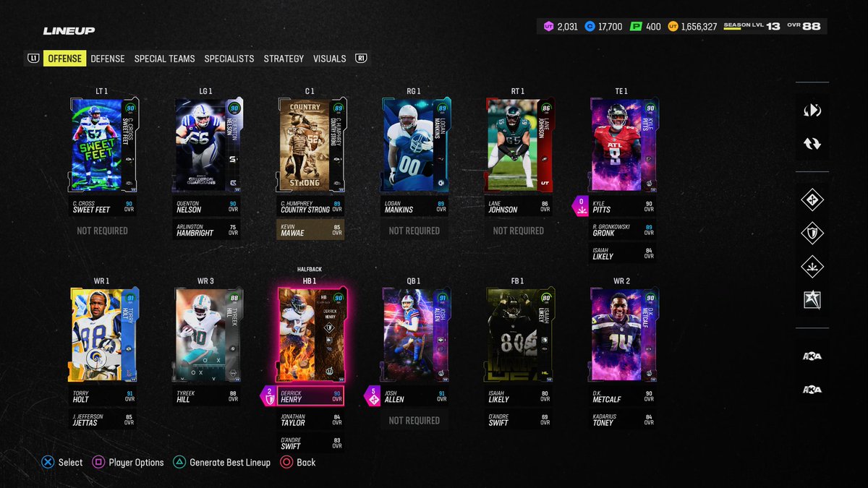Open the SPECIAL TEAMS tab
The width and height of the screenshot is (868, 488).
[164, 59]
